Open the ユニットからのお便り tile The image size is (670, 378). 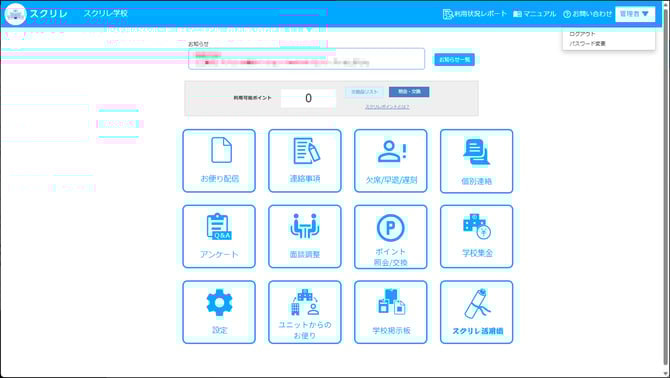coord(305,312)
